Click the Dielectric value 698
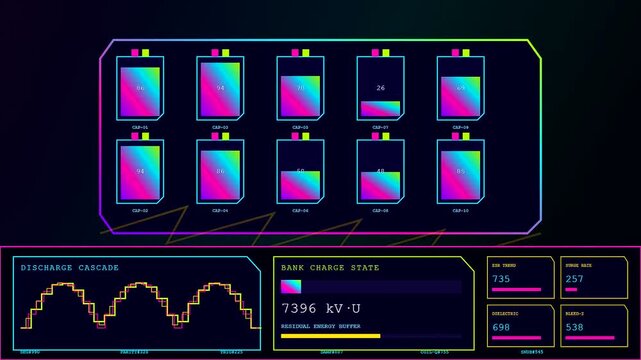 [501, 327]
